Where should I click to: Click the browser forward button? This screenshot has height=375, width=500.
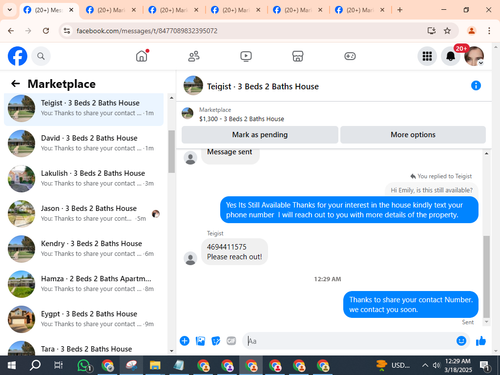click(x=28, y=31)
